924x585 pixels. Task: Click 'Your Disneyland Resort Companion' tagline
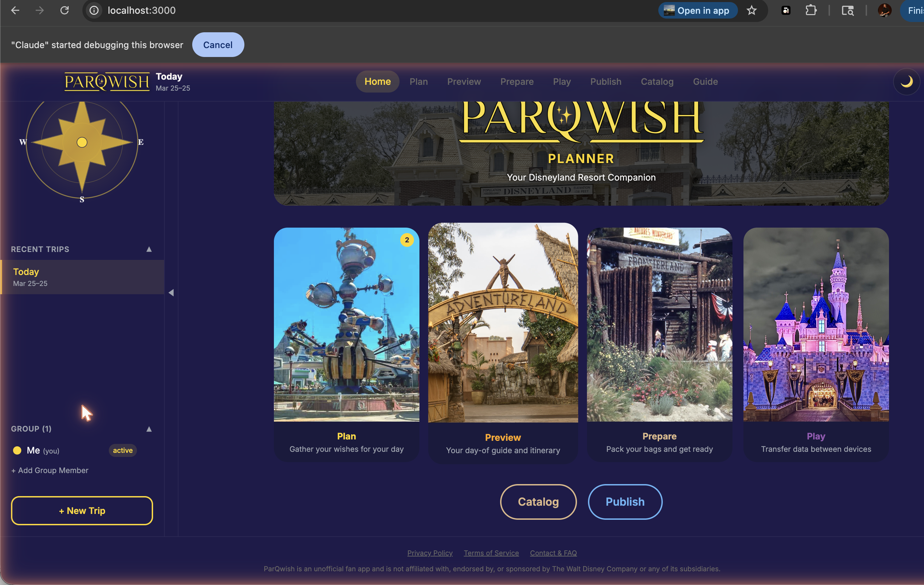(x=581, y=178)
